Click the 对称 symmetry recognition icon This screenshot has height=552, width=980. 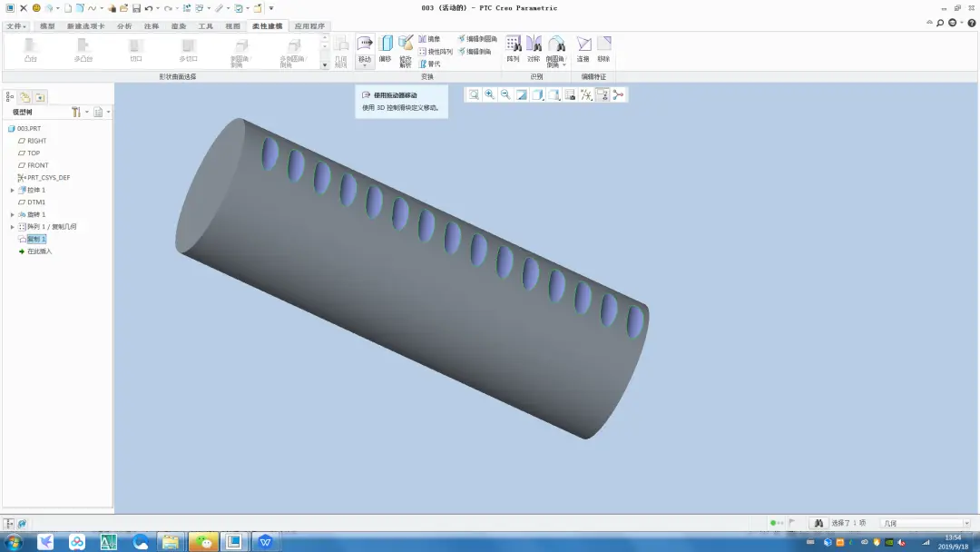tap(534, 49)
